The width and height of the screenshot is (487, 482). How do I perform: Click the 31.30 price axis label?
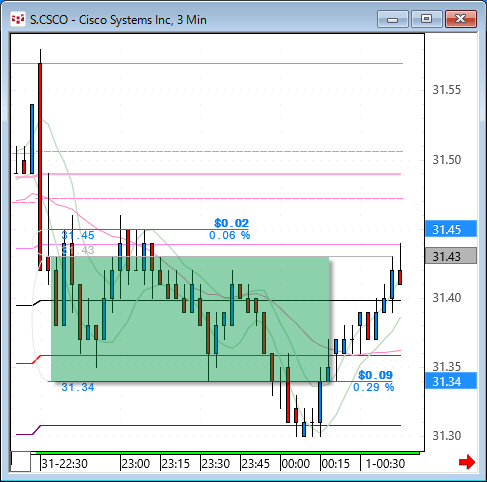[446, 436]
